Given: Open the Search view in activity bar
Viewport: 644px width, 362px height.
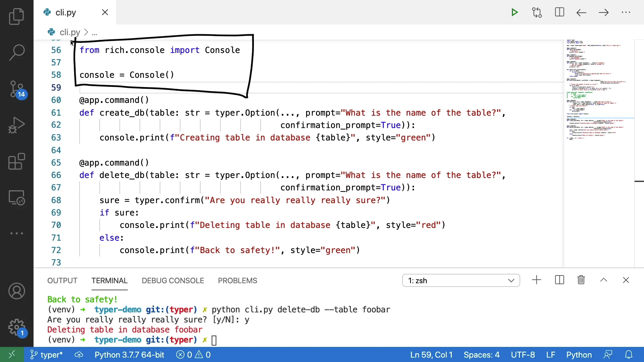Looking at the screenshot, I should [x=16, y=53].
